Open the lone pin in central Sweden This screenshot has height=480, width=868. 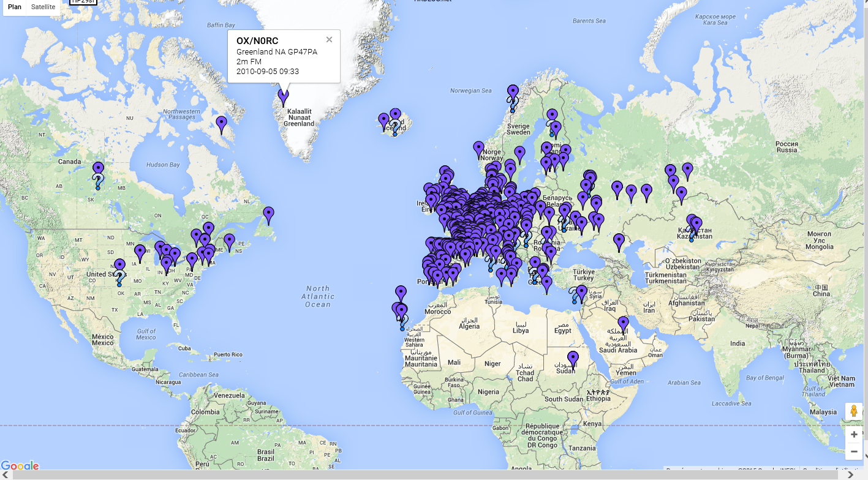[519, 156]
